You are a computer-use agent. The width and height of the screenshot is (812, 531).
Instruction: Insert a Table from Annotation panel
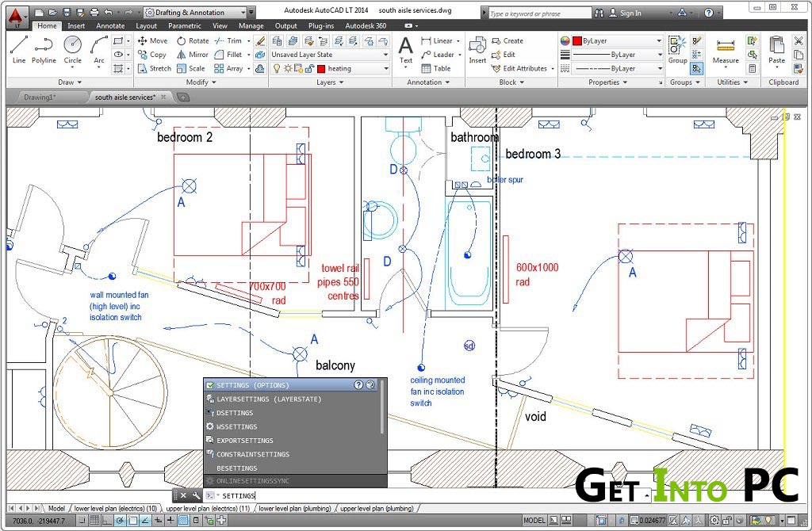[x=435, y=68]
